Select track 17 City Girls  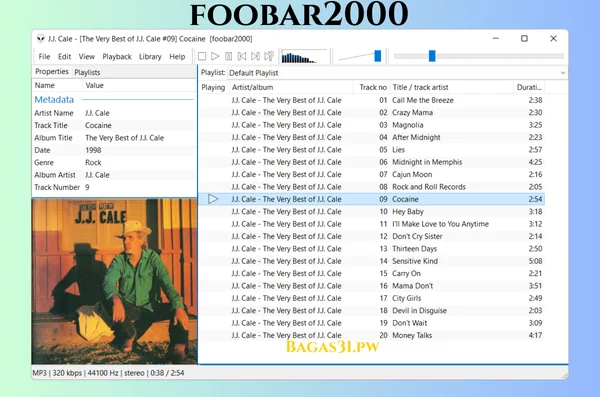click(x=372, y=298)
